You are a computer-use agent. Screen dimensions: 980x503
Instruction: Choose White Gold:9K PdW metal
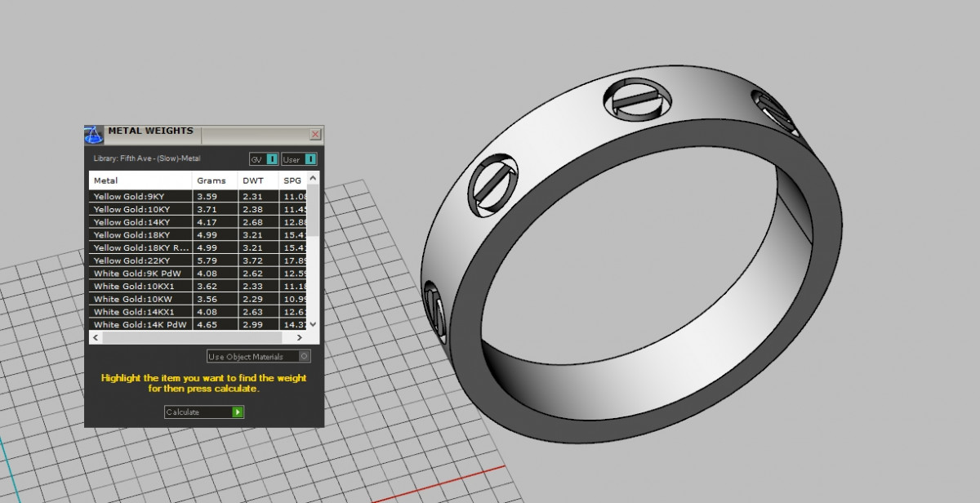click(x=140, y=274)
